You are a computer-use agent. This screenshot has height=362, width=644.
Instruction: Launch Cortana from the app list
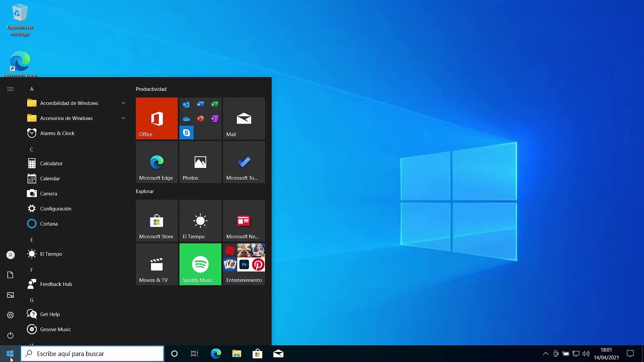[75, 224]
